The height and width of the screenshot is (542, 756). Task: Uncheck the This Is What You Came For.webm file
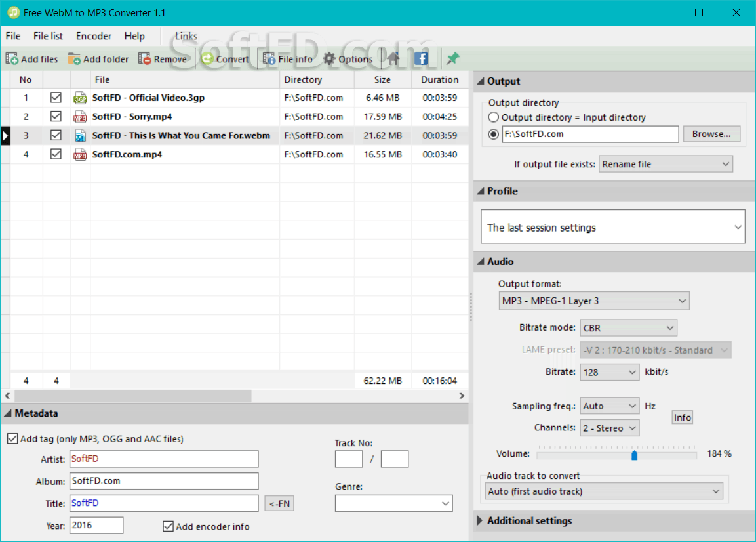pyautogui.click(x=56, y=135)
